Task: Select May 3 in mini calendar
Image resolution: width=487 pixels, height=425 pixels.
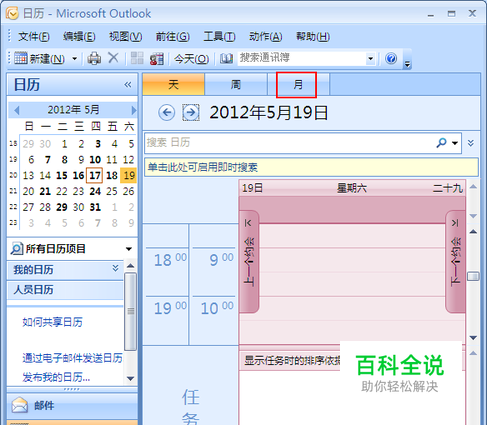Action: pyautogui.click(x=98, y=144)
